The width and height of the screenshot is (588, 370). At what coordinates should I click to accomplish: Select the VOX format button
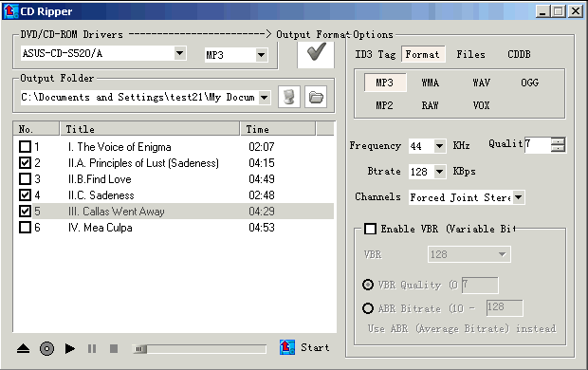481,105
